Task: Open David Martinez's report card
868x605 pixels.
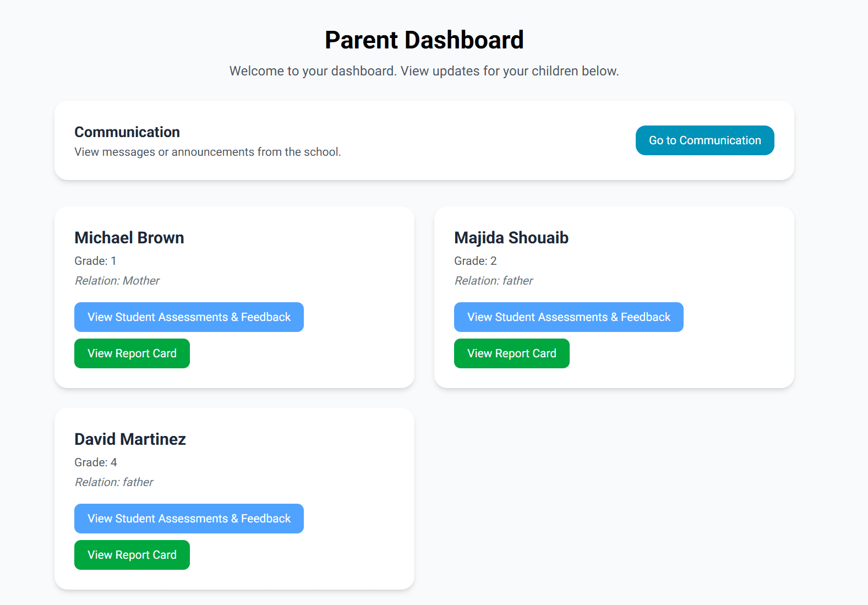Action: point(132,555)
